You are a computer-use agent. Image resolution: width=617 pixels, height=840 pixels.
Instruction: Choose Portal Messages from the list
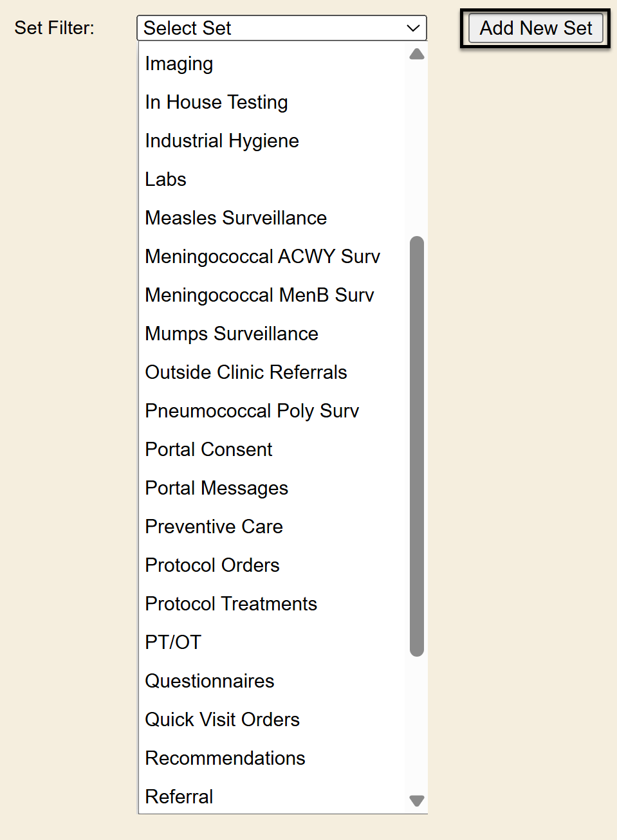click(x=216, y=488)
